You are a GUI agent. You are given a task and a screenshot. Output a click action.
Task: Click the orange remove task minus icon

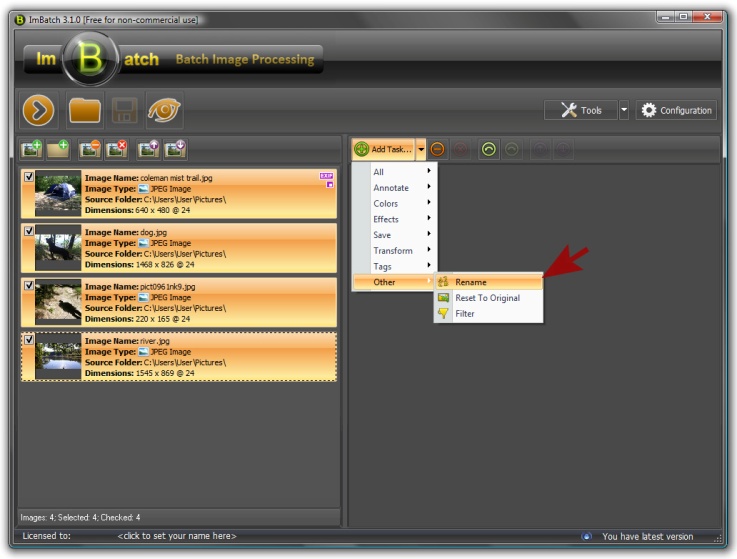coord(439,149)
